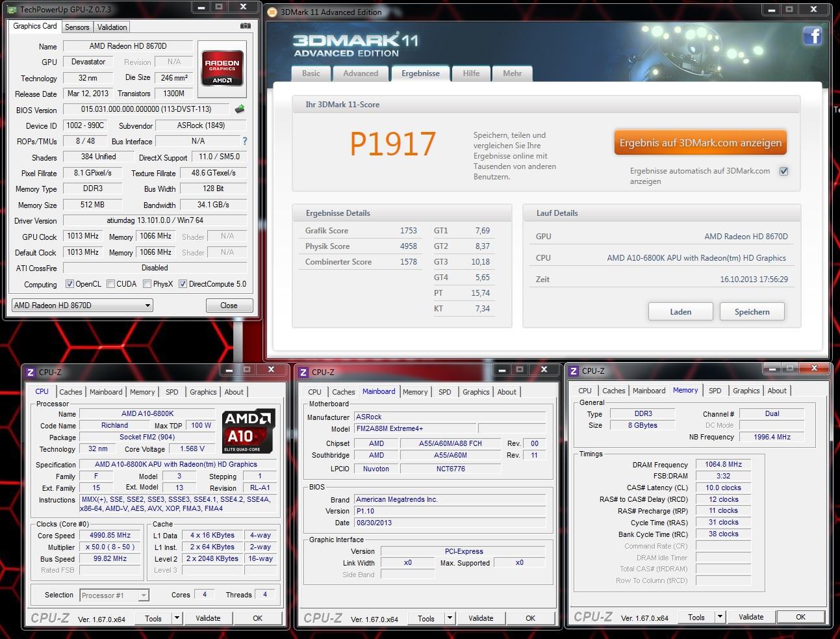This screenshot has width=840, height=639.
Task: Click the GT1 value 7,69
Action: [x=482, y=231]
